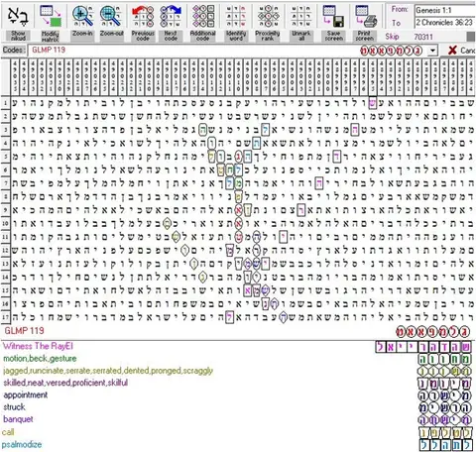Select the call legend entry

point(8,432)
